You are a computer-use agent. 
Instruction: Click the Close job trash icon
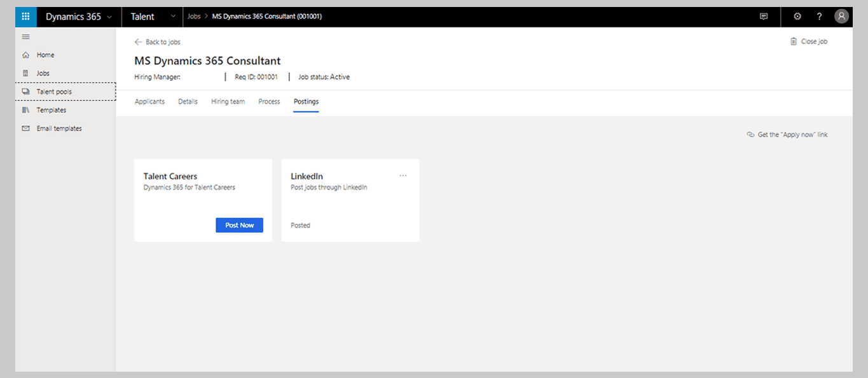(x=794, y=41)
